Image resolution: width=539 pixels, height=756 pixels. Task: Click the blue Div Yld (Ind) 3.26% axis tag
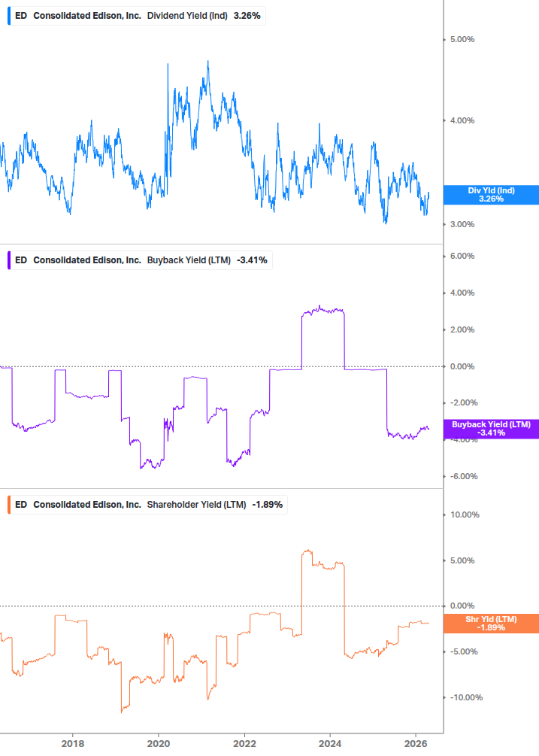[x=491, y=195]
